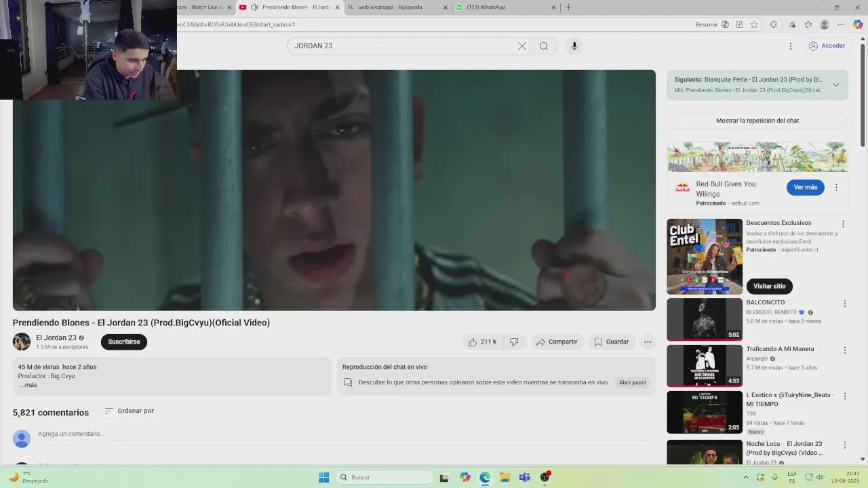
Task: Add page to browser favorites star
Action: (754, 24)
